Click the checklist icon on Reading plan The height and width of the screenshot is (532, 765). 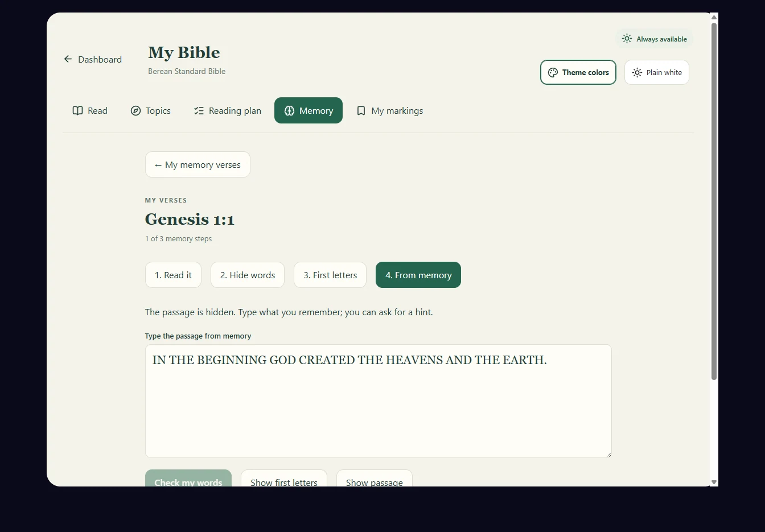[x=199, y=110]
